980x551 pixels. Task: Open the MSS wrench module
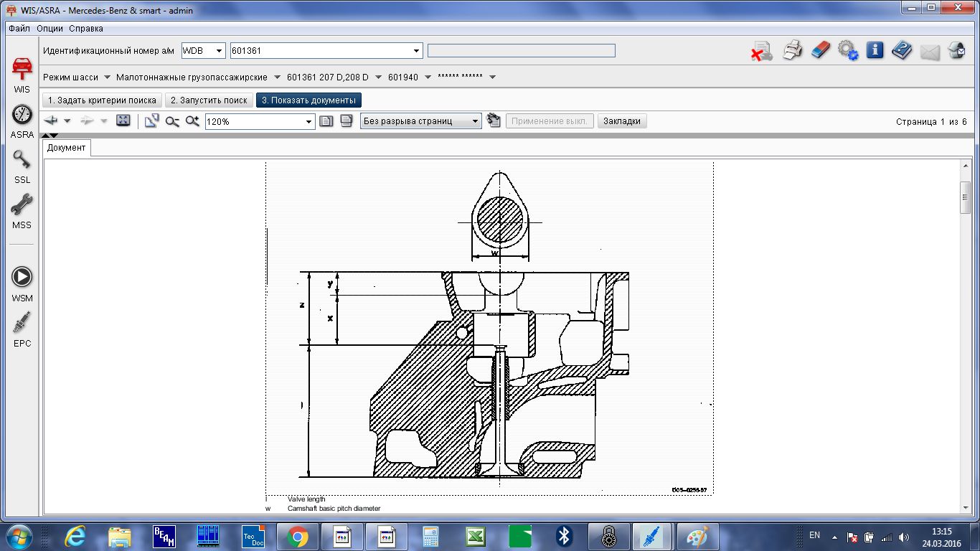click(x=22, y=211)
